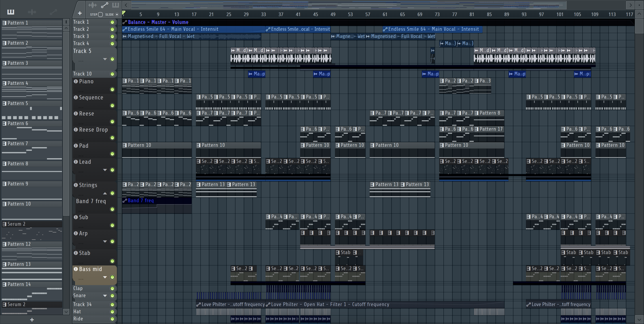Mute the Ride track LED
The image size is (644, 324).
pos(112,319)
